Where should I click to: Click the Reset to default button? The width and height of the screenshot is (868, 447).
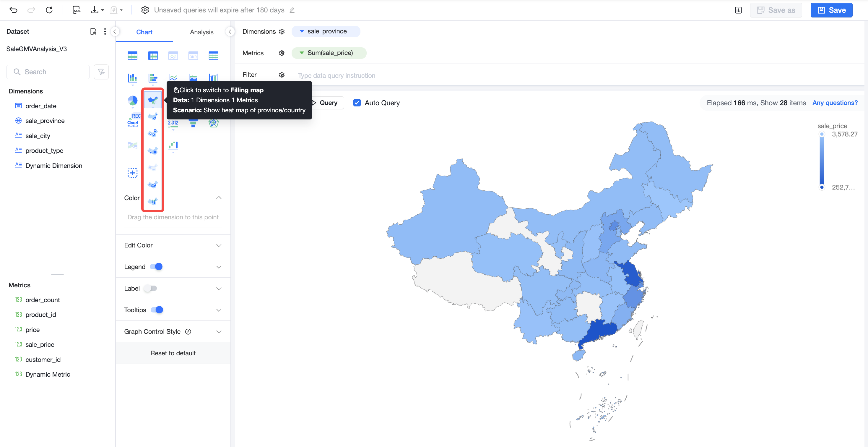173,353
